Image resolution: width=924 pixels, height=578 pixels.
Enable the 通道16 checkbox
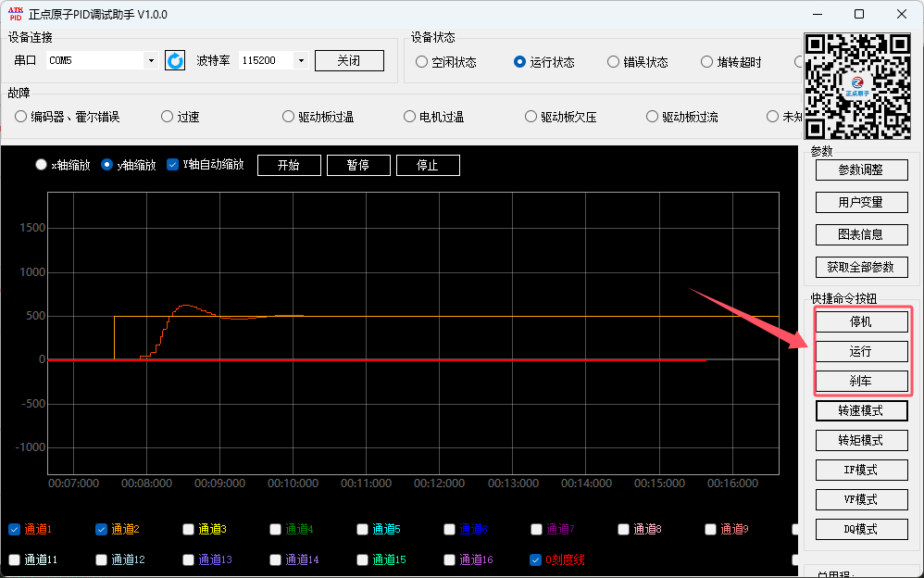pos(450,559)
